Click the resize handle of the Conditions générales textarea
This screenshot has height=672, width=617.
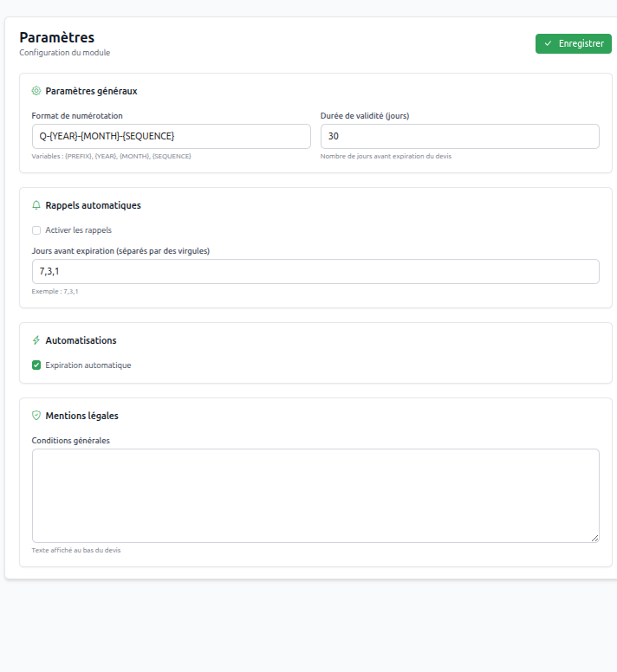pos(594,538)
